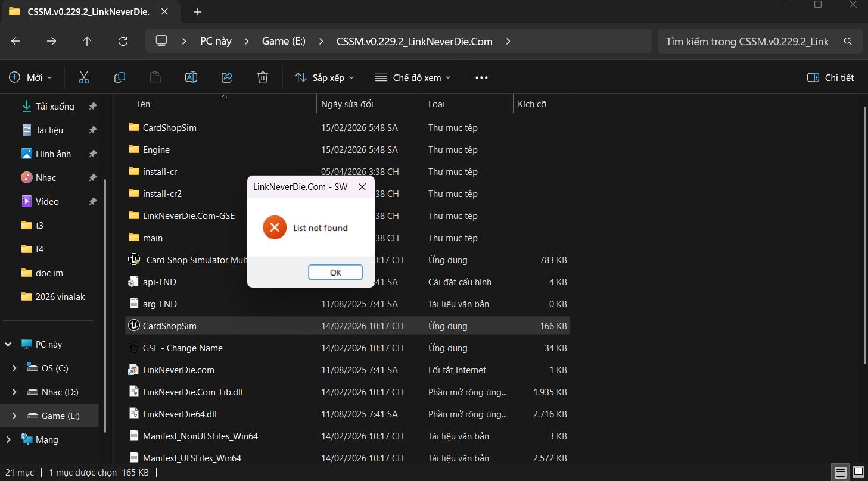Click the vertical scrollbar of file list

click(864, 238)
